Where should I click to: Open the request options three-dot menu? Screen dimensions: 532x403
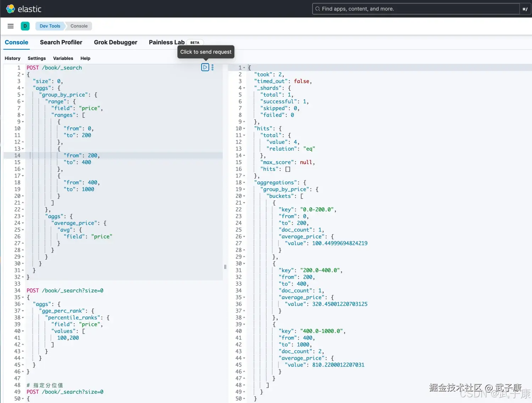(x=212, y=67)
